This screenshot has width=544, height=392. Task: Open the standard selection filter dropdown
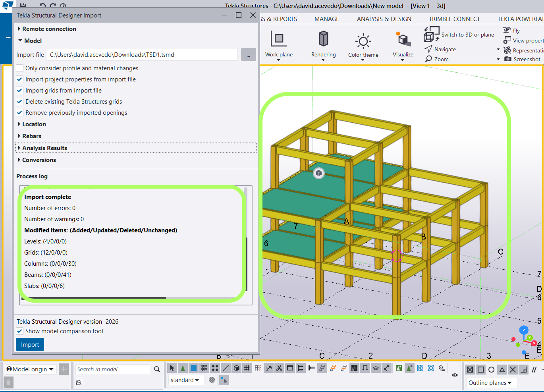point(185,380)
